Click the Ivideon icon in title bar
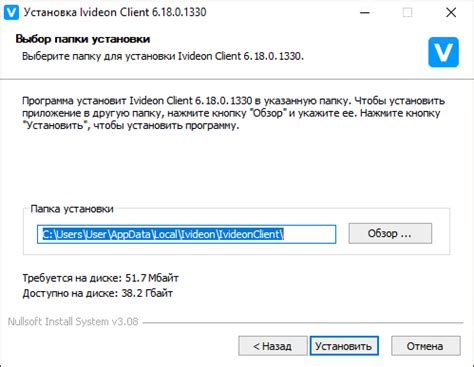This screenshot has height=367, width=474. (11, 13)
